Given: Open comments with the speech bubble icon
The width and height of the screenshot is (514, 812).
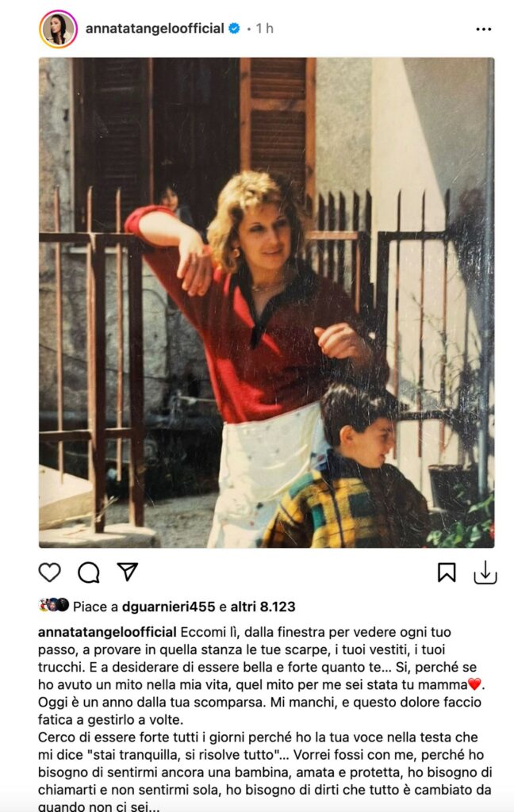Looking at the screenshot, I should [x=89, y=573].
